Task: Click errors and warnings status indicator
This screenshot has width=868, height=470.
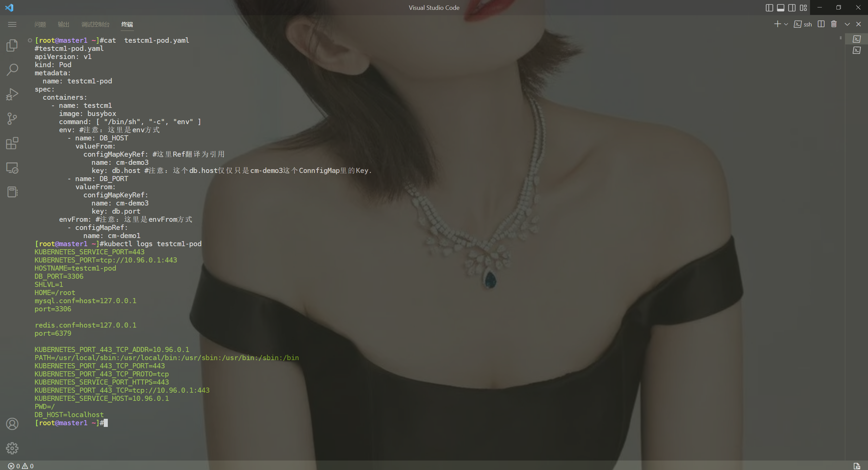Action: (x=21, y=466)
